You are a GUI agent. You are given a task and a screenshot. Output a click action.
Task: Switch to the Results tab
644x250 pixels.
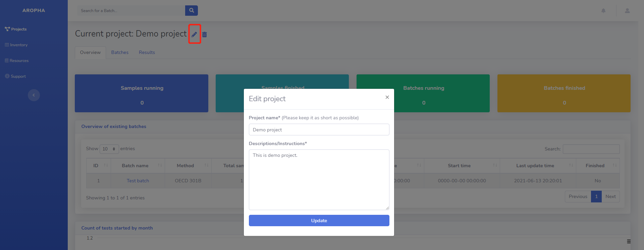147,53
